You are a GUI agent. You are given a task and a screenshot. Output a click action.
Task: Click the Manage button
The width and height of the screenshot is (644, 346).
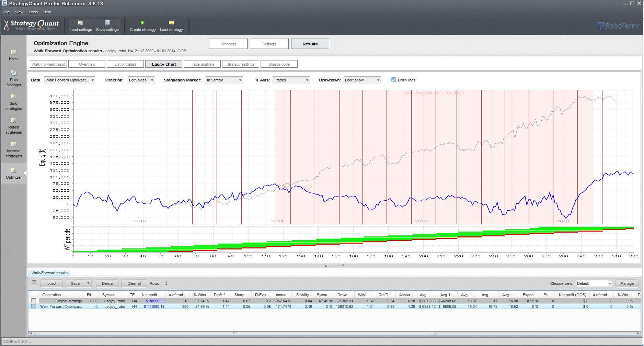tap(626, 283)
